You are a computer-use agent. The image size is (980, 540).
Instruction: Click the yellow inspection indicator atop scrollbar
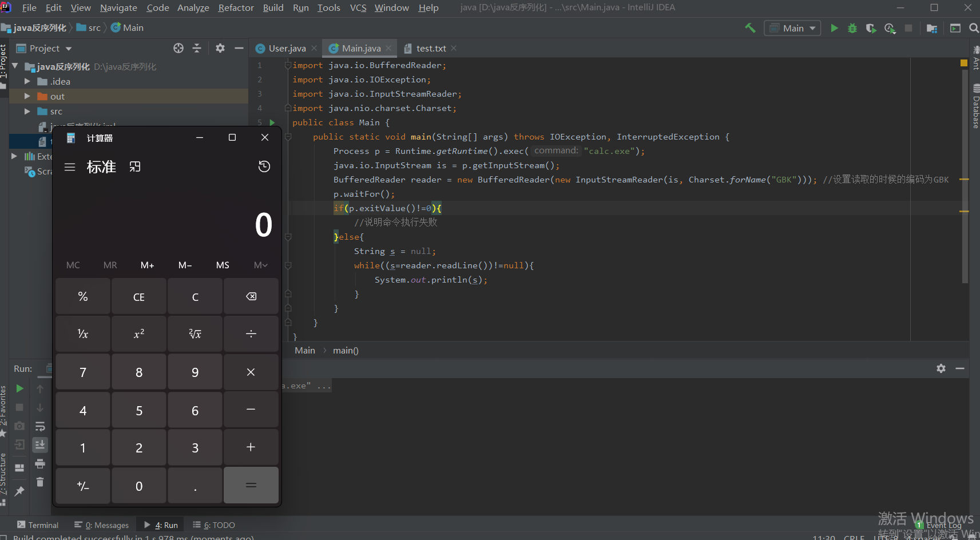tap(964, 63)
